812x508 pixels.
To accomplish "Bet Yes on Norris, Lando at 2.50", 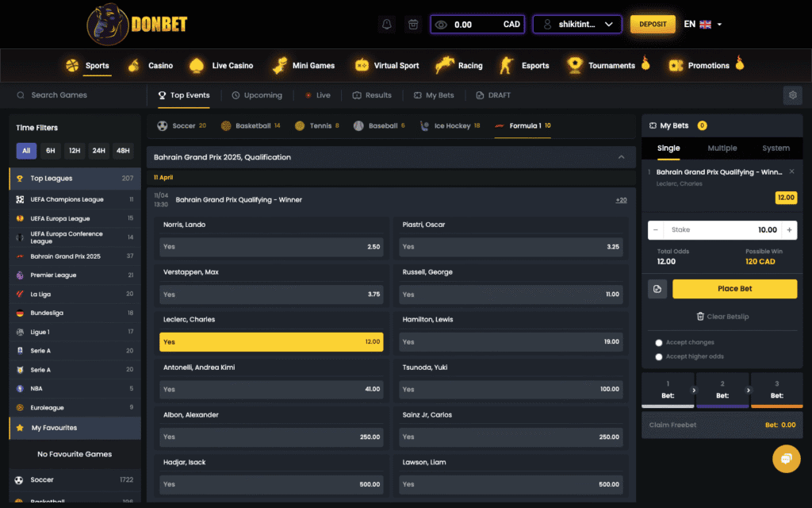I will [271, 247].
